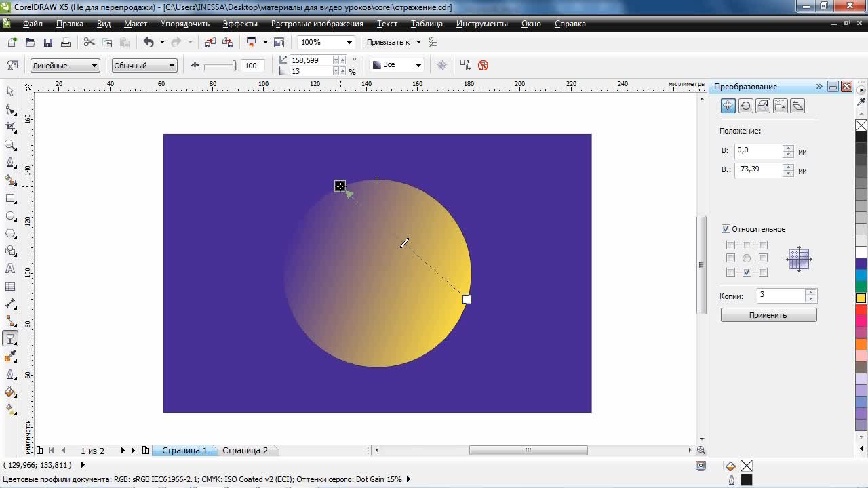Viewport: 868px width, 488px height.
Task: Open the Растровые изображения menu
Action: [317, 24]
